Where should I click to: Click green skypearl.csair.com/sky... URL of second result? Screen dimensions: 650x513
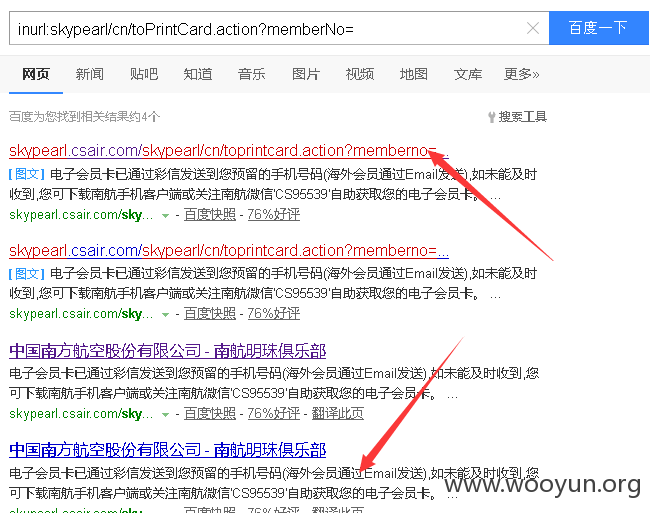pos(81,314)
